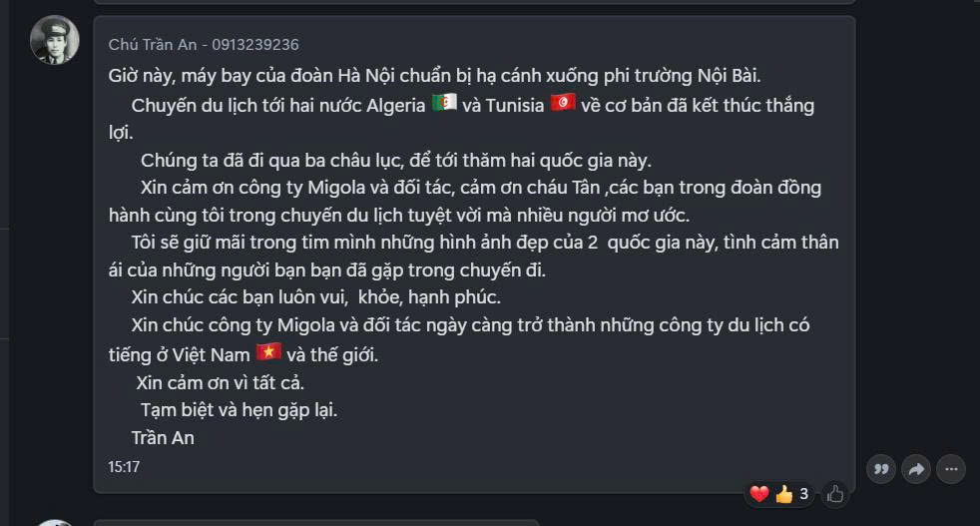Click the 15:17 message timestamp
Image resolution: width=980 pixels, height=526 pixels.
(x=124, y=466)
